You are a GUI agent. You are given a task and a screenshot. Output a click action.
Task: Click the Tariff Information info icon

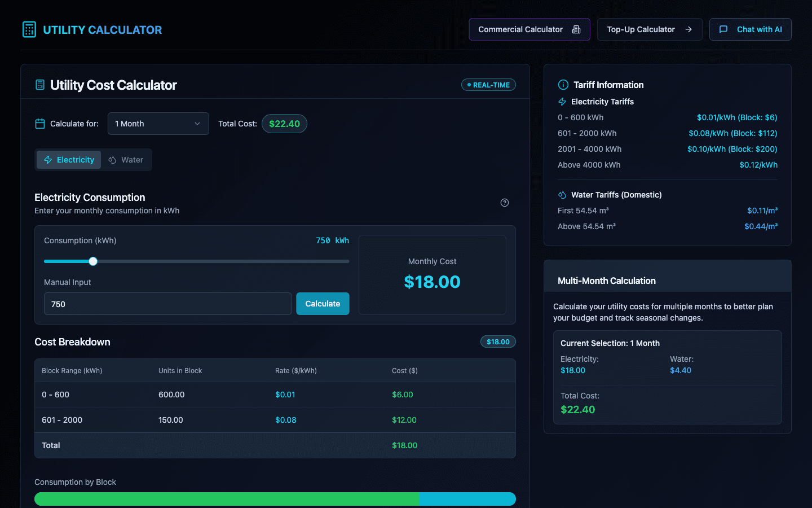[563, 85]
